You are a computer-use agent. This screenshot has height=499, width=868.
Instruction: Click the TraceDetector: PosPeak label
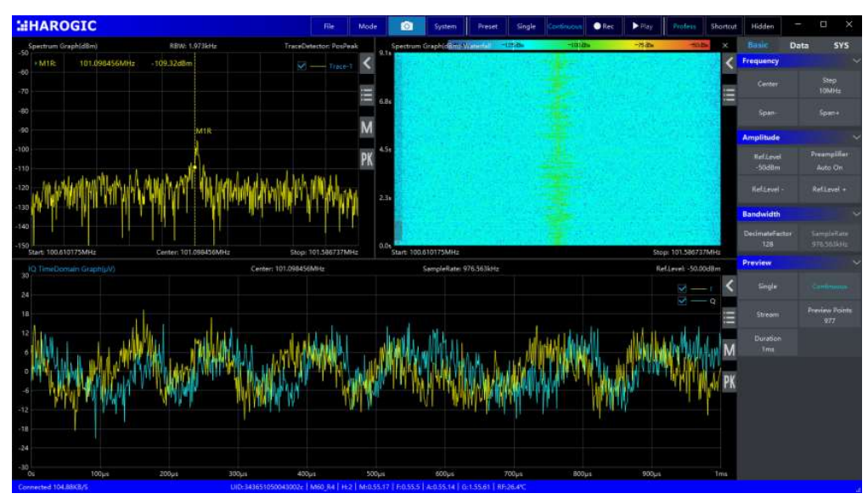pyautogui.click(x=321, y=46)
